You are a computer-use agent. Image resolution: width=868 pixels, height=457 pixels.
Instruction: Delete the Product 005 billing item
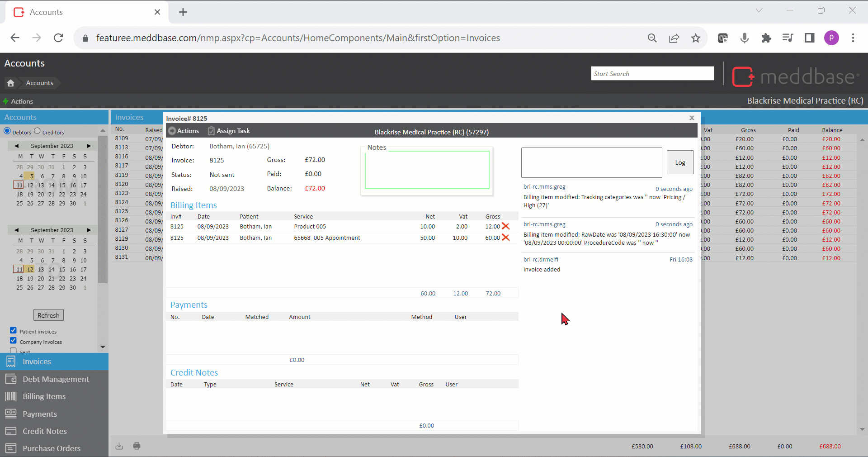pyautogui.click(x=505, y=226)
